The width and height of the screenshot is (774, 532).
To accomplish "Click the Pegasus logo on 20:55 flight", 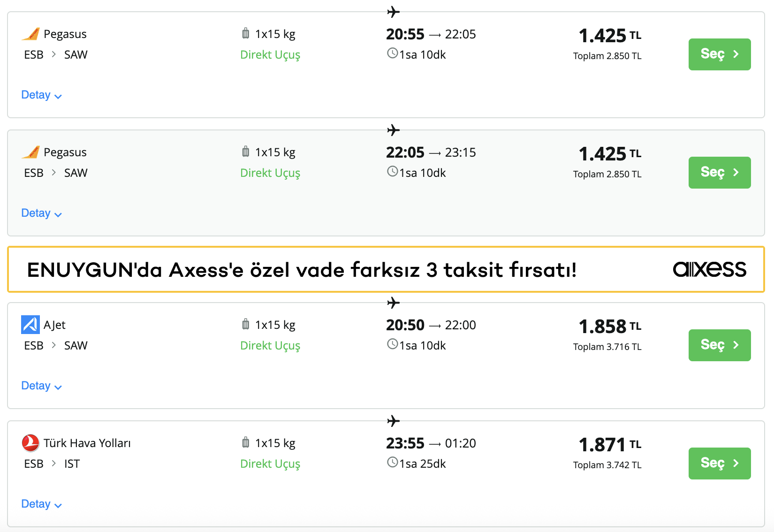I will tap(31, 34).
